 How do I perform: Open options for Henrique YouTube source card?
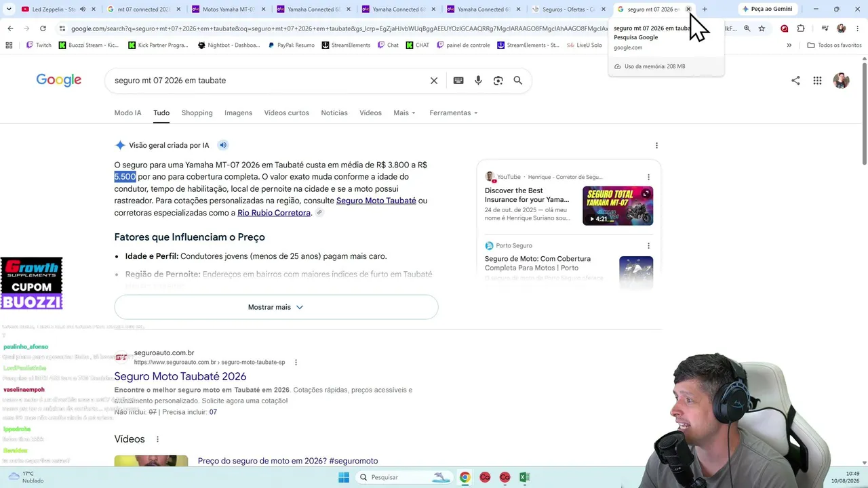pyautogui.click(x=648, y=177)
